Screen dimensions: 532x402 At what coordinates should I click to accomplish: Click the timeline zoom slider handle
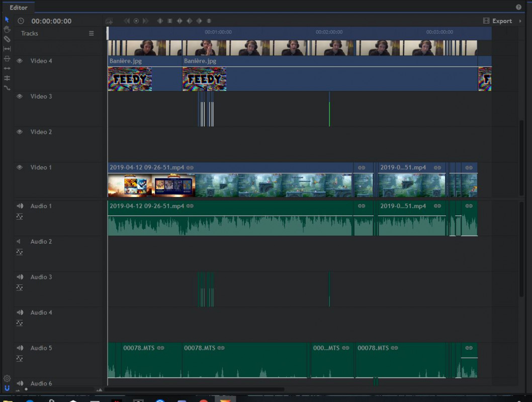click(26, 389)
